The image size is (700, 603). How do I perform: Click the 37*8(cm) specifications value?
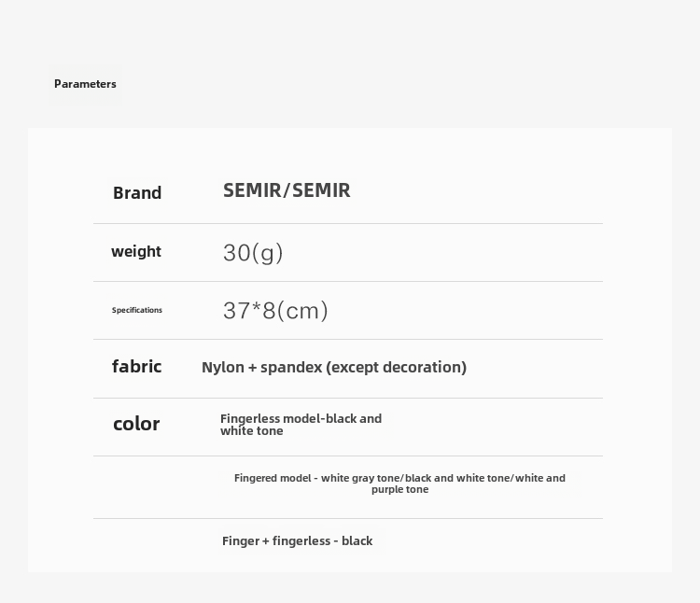coord(275,311)
